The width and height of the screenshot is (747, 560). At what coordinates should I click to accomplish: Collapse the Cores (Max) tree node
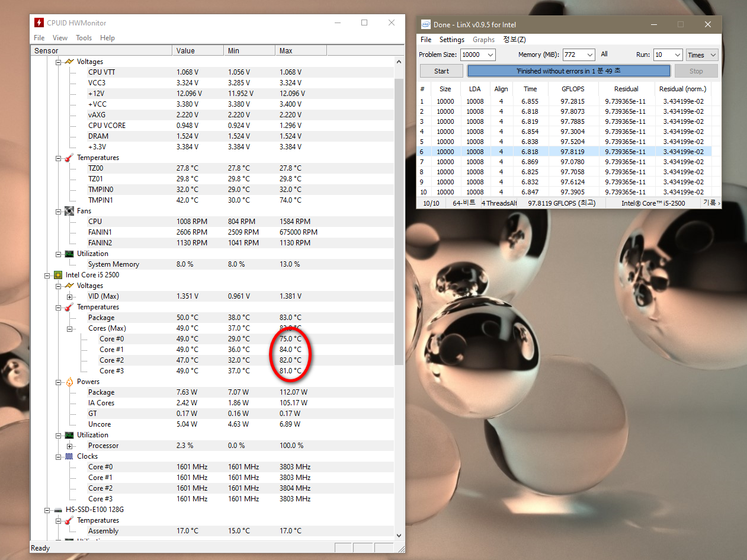tap(69, 328)
